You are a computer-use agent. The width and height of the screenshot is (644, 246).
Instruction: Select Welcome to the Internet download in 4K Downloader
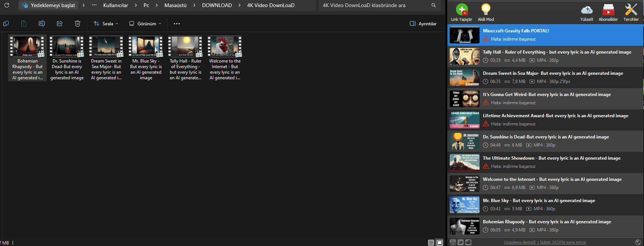coord(545,183)
